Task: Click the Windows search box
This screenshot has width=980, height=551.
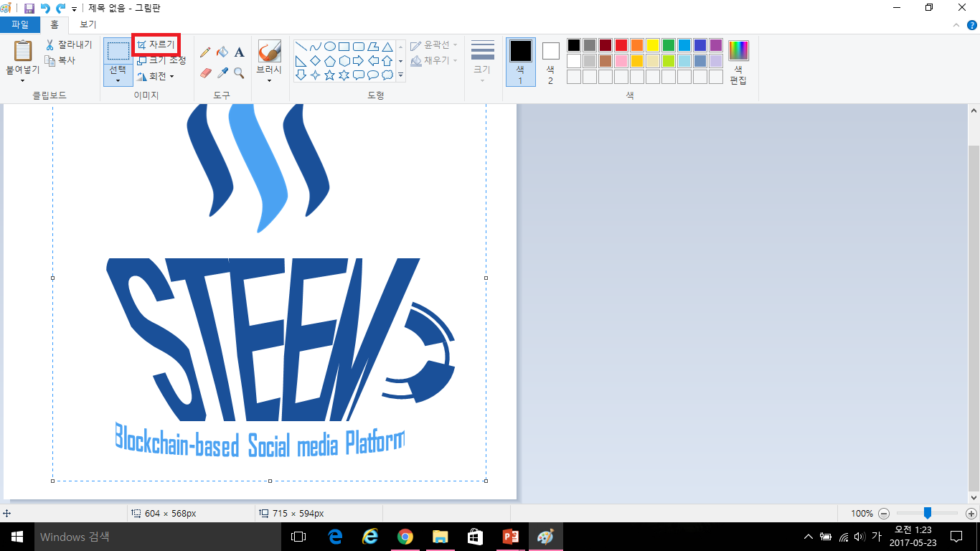Action: coord(158,537)
